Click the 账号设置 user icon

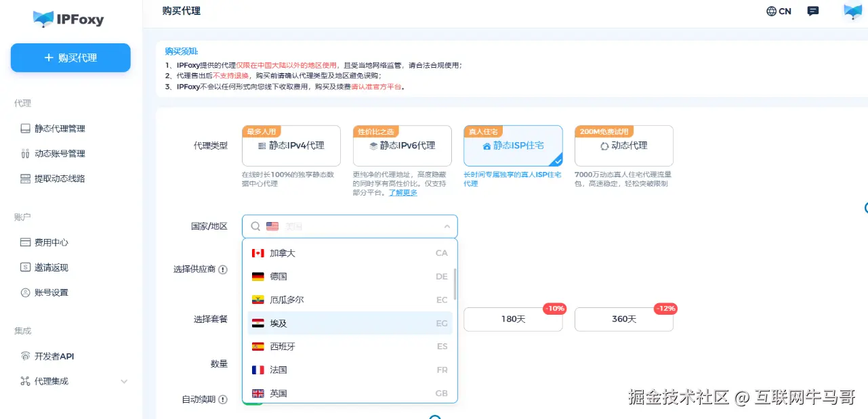[x=25, y=292]
